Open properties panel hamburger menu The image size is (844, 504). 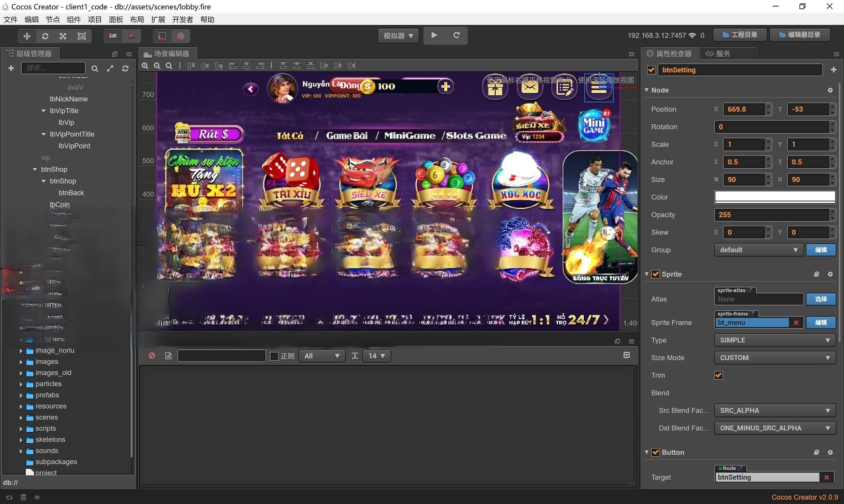pyautogui.click(x=836, y=54)
